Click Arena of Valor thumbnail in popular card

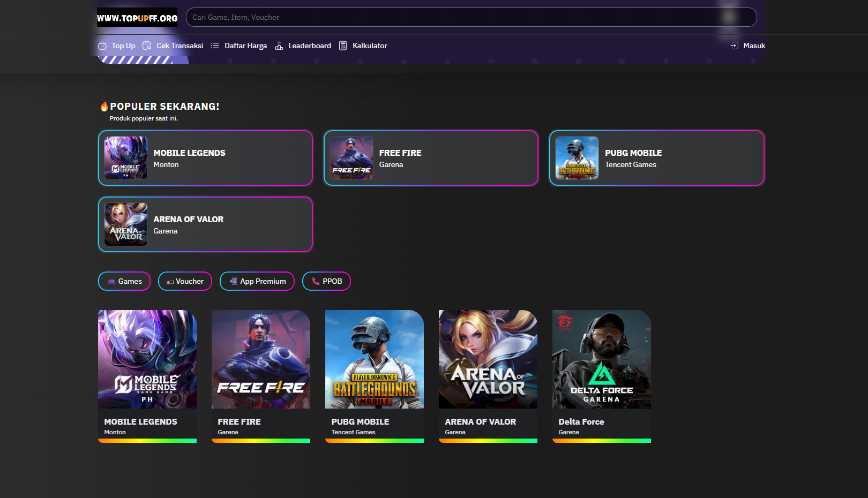(x=126, y=224)
